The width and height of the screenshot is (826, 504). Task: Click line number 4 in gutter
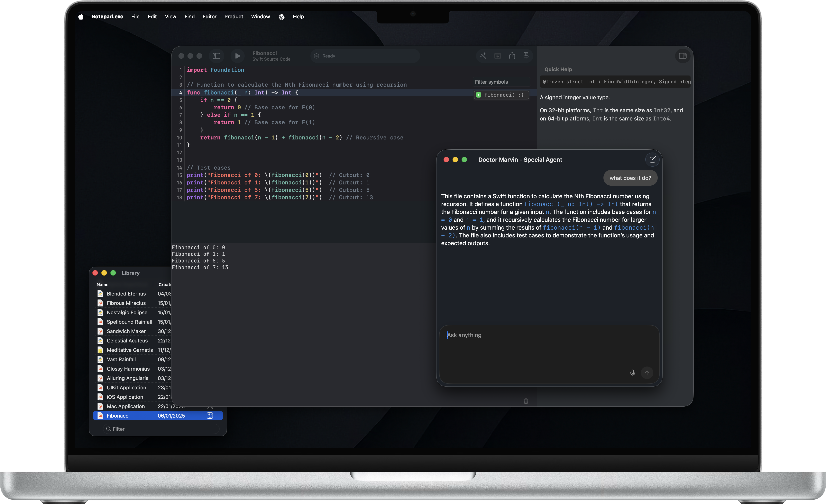[x=180, y=93]
